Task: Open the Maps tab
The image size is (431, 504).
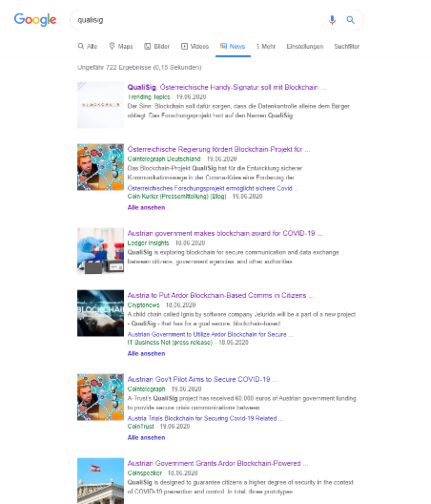Action: pyautogui.click(x=121, y=46)
